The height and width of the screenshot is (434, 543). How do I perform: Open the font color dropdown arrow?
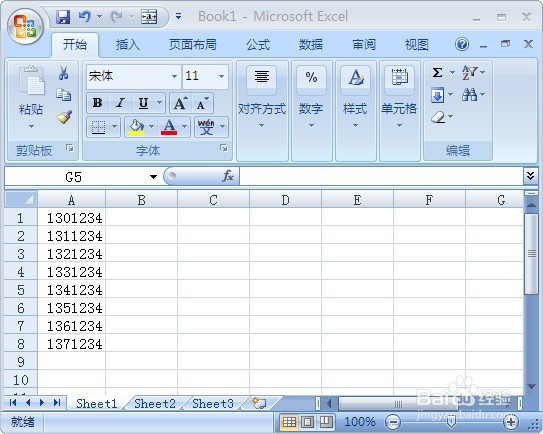coord(185,127)
